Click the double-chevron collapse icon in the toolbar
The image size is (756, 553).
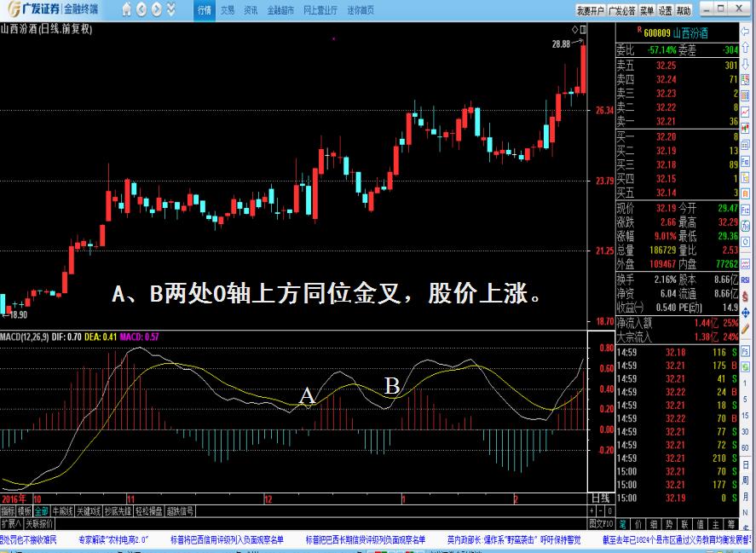pos(170,10)
